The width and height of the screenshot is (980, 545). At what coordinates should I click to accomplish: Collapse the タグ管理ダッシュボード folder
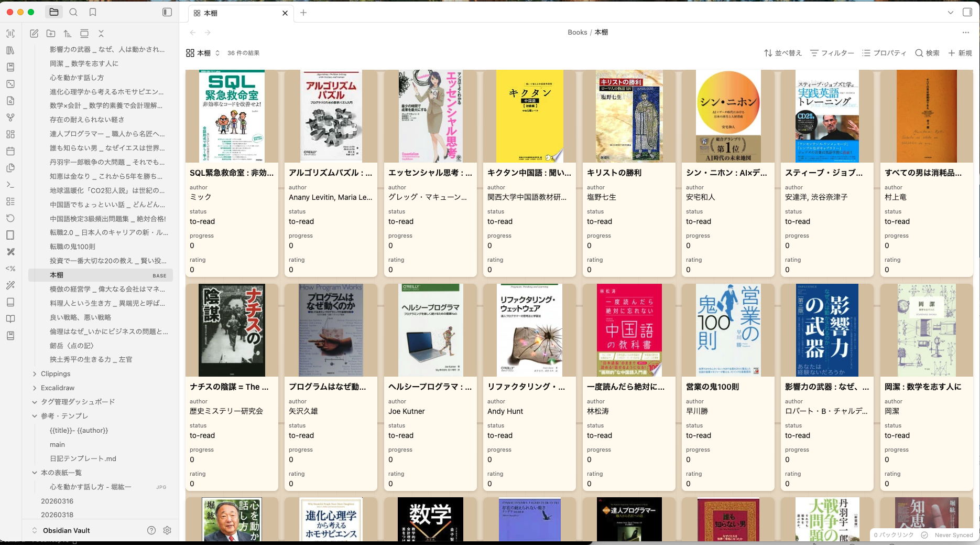[35, 402]
